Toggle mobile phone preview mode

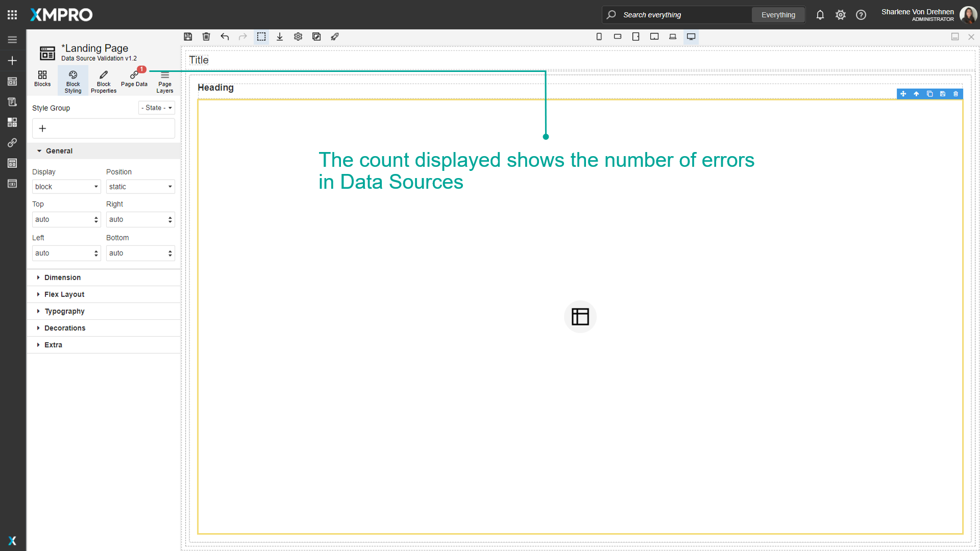coord(599,37)
